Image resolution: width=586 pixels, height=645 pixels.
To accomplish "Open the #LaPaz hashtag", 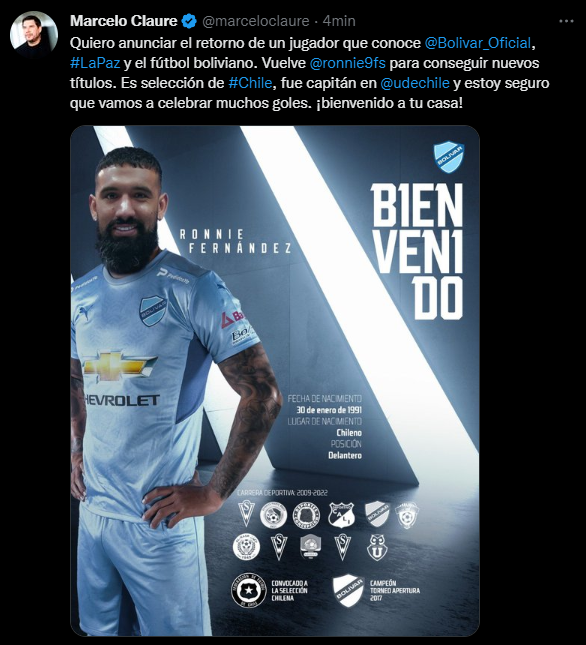I will click(x=95, y=63).
